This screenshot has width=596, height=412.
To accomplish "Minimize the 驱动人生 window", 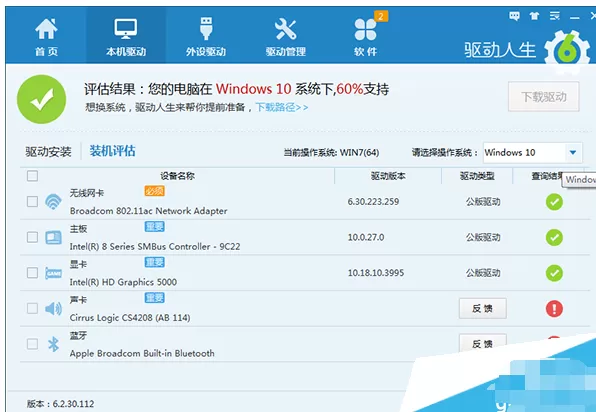I will click(575, 17).
